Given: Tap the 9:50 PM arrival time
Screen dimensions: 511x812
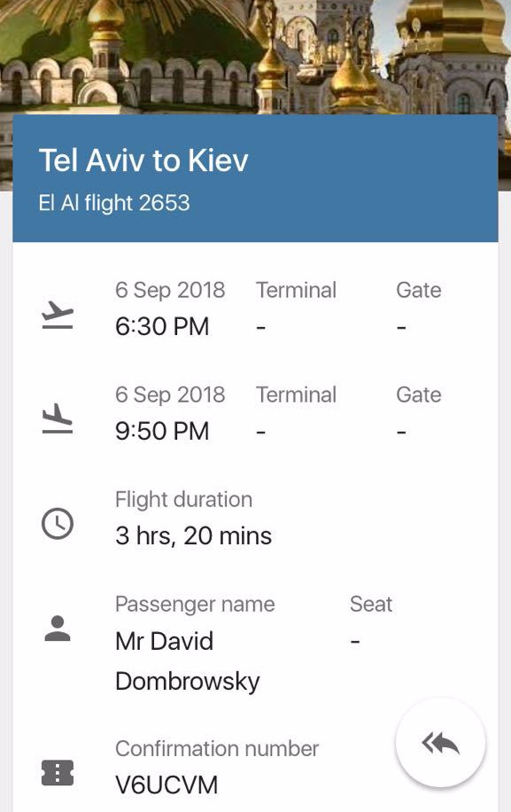Looking at the screenshot, I should pos(162,432).
